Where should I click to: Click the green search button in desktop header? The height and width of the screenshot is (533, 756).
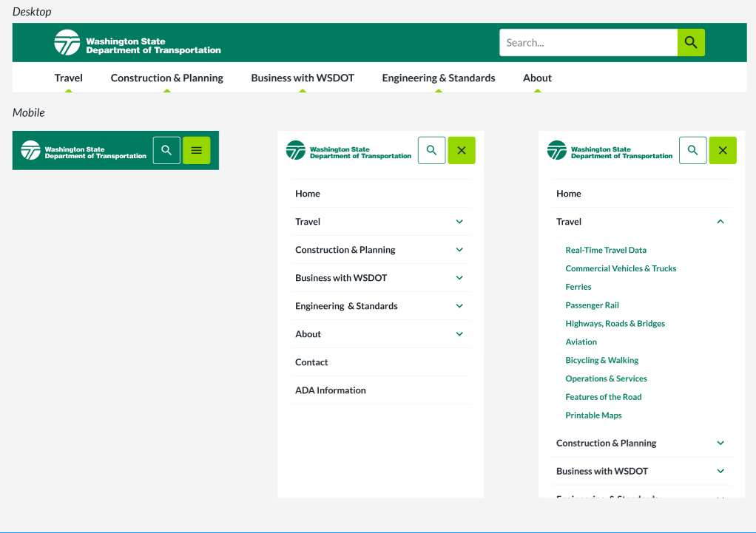tap(691, 43)
